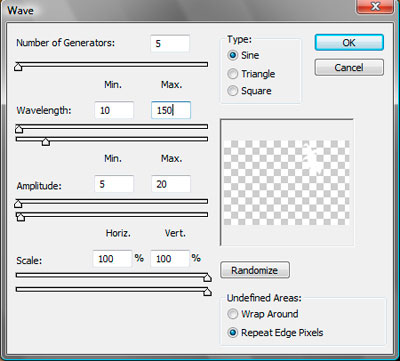Viewport: 400px width, 361px height.
Task: Click the Scale Horiz. percent field
Action: pos(113,259)
